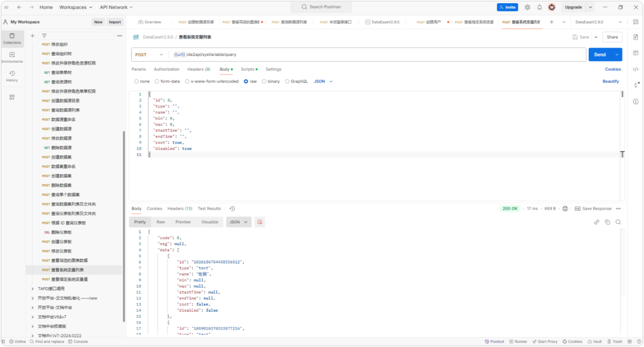
Task: Select the raw body type
Action: click(250, 81)
